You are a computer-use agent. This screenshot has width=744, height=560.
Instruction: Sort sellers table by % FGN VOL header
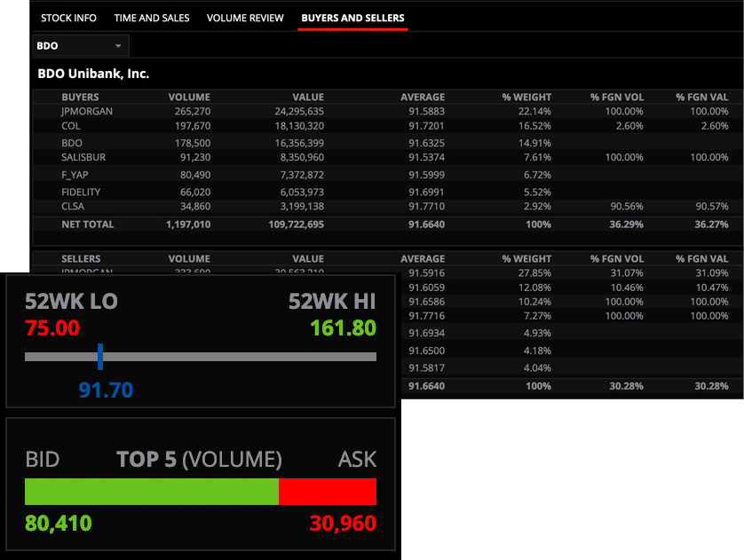point(617,258)
